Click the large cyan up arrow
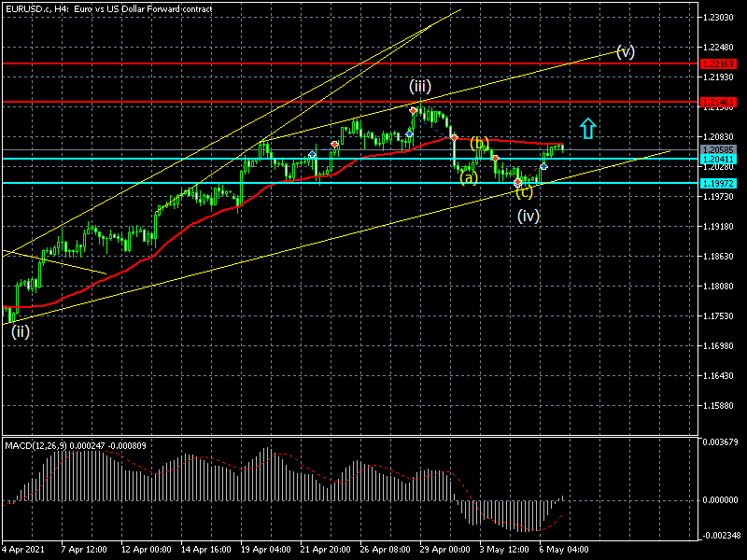The image size is (747, 560). click(588, 129)
